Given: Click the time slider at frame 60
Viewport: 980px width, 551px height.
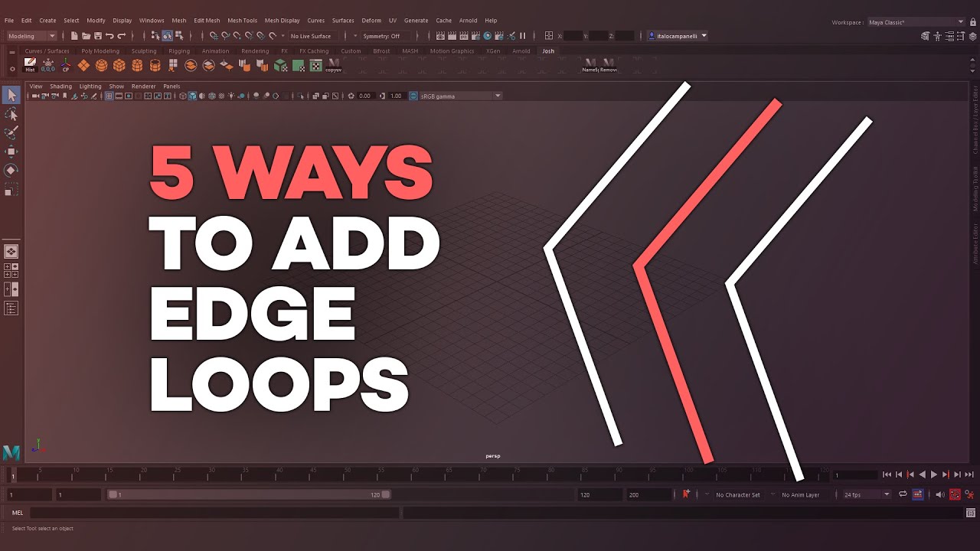Looking at the screenshot, I should (x=414, y=474).
